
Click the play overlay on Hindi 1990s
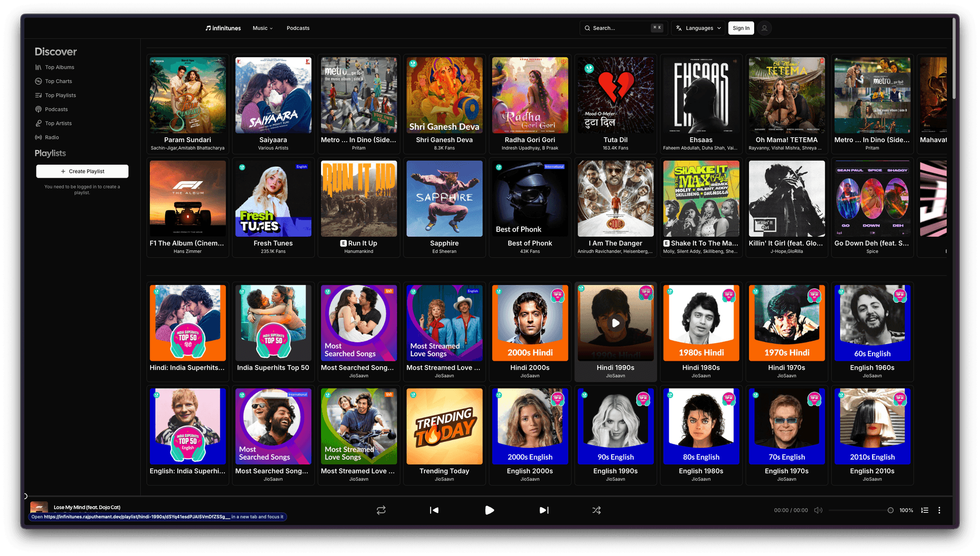pos(615,323)
